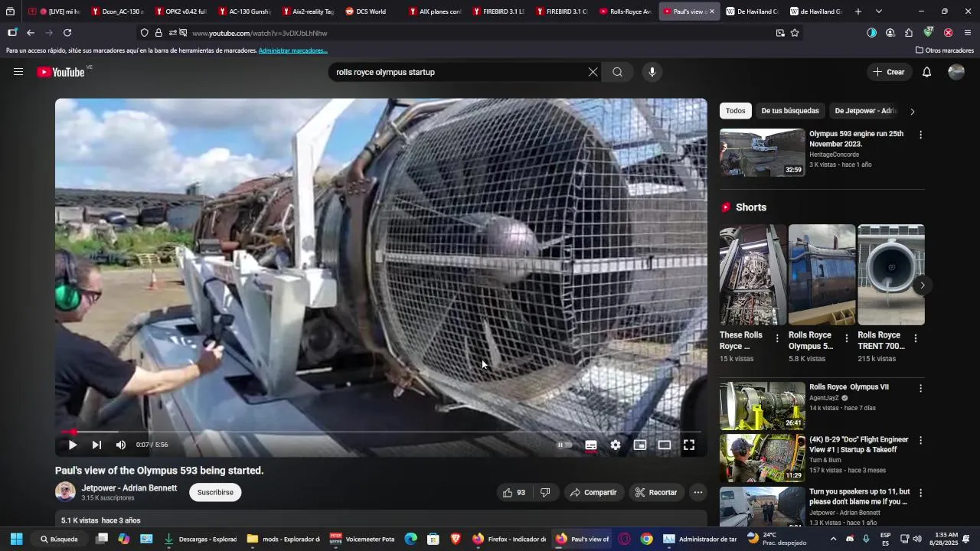Click Suscribirse button

pos(215,492)
